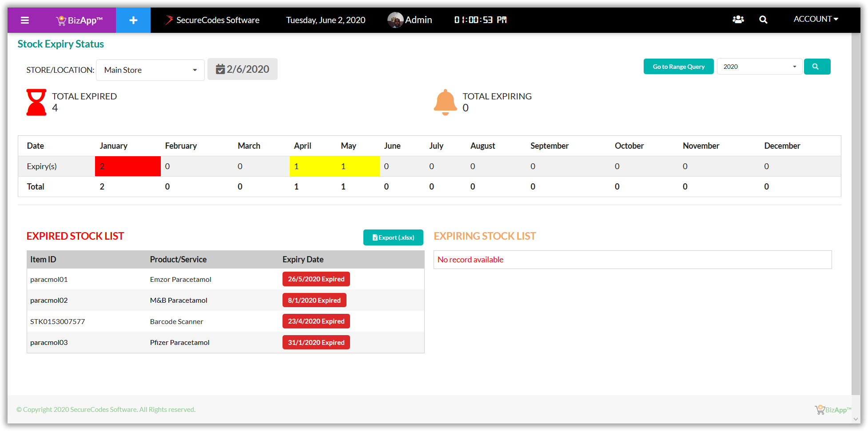This screenshot has height=431, width=868.
Task: Run year search with teal magnifier button
Action: pos(817,67)
